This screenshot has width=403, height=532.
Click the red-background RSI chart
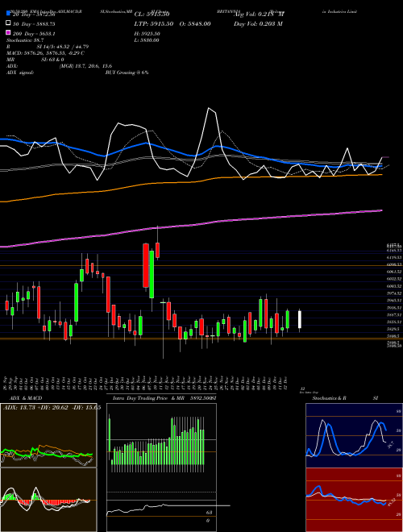tap(354, 500)
